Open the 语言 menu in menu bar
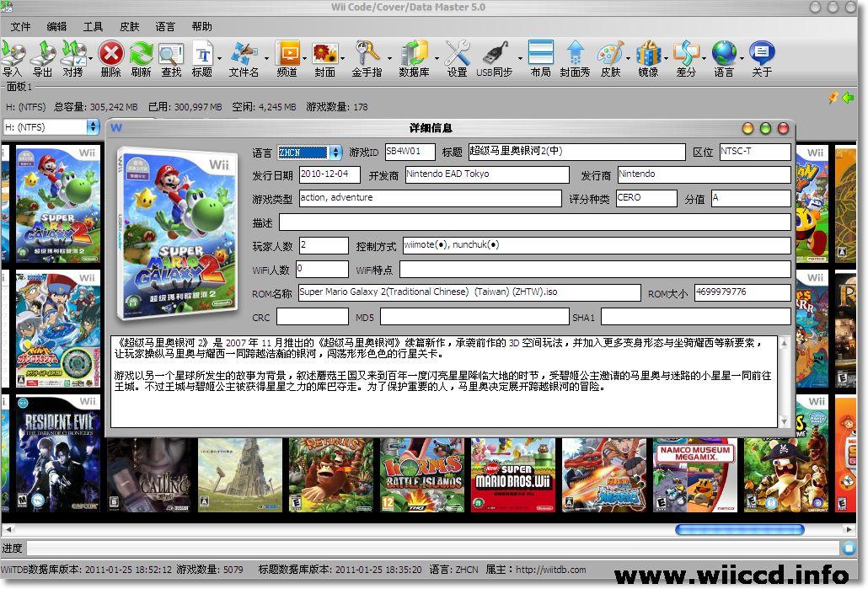Screen dimensions: 868x589 pyautogui.click(x=165, y=27)
